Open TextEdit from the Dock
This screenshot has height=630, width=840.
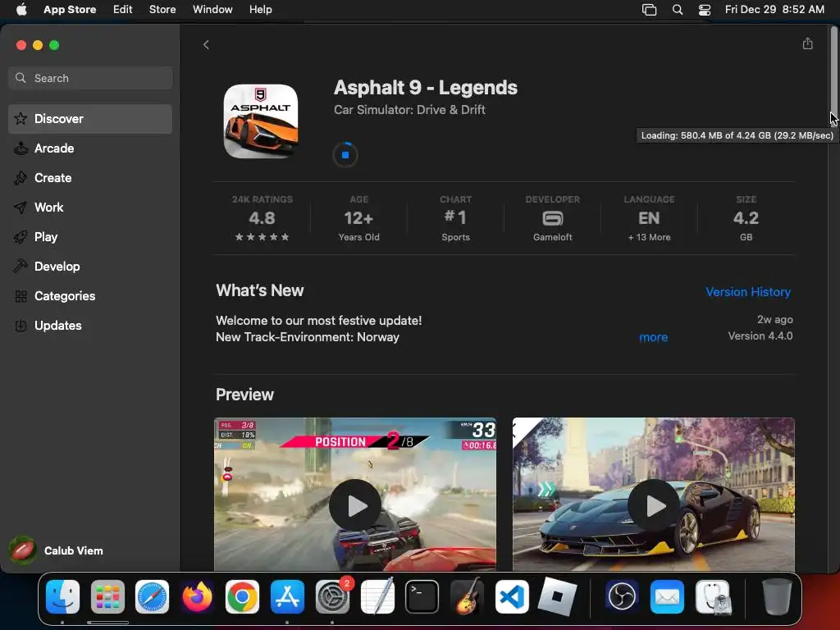[377, 597]
